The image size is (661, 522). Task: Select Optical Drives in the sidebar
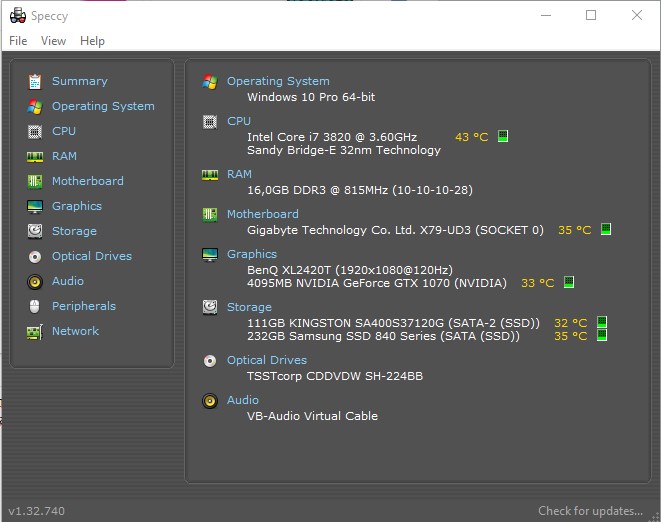(92, 256)
